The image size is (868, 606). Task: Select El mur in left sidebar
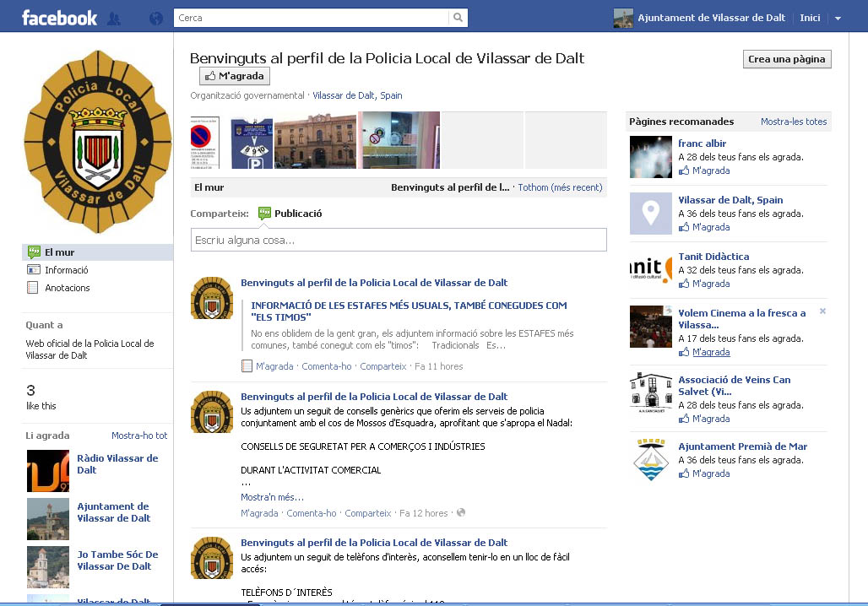click(x=97, y=252)
